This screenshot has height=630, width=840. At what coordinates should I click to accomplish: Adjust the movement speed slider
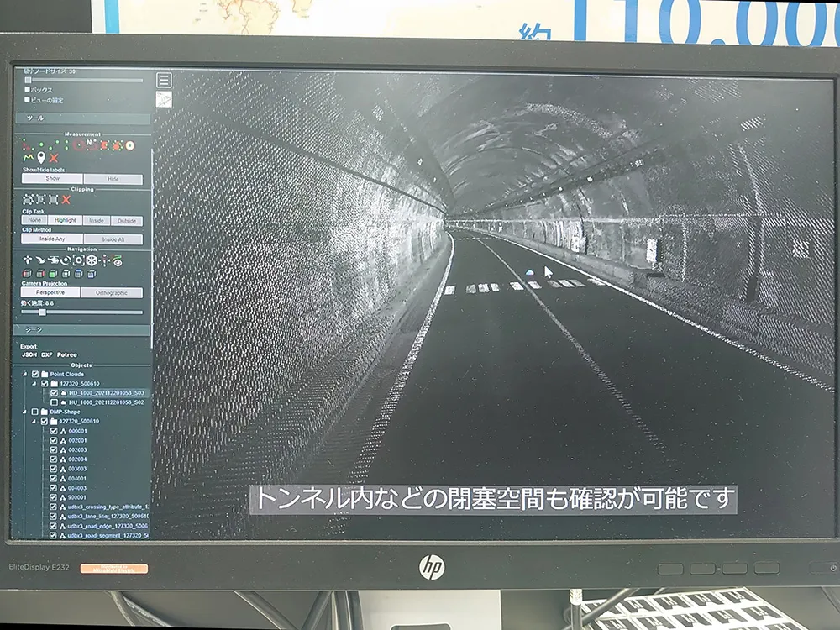pos(42,312)
